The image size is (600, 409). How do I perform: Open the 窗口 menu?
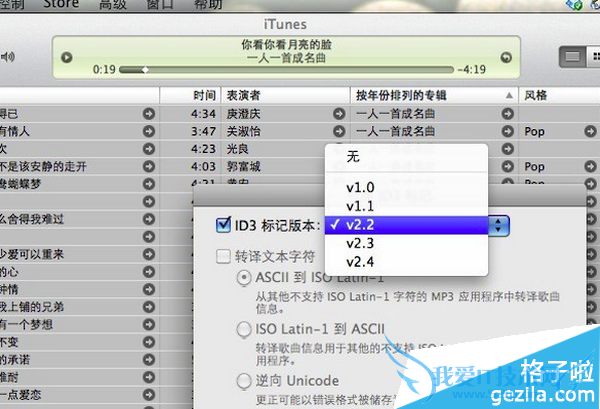pyautogui.click(x=160, y=4)
